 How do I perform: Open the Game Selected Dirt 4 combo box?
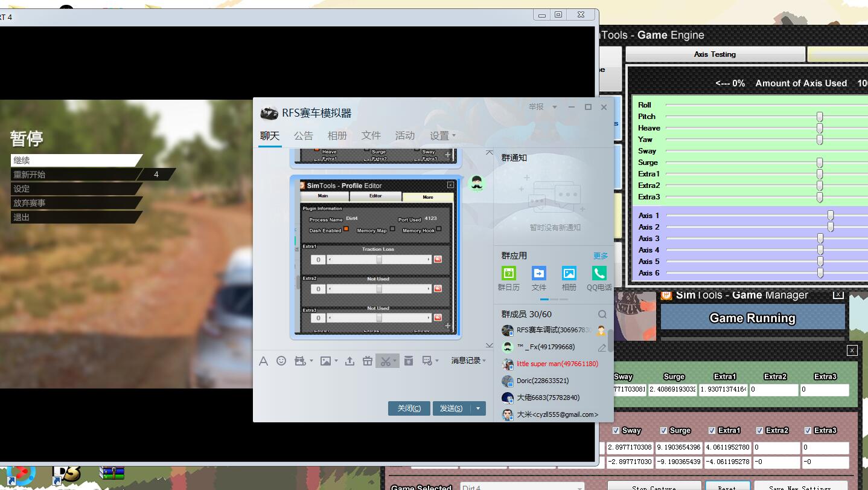[x=522, y=487]
